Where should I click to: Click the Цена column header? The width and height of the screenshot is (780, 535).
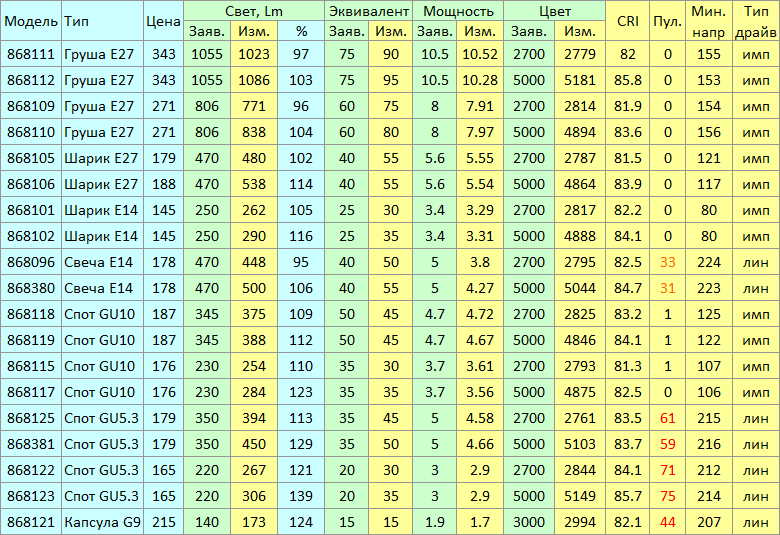164,21
